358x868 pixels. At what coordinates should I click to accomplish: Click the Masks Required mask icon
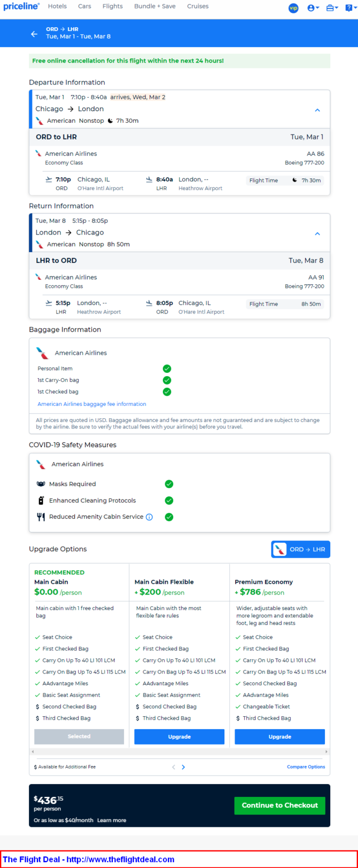click(41, 484)
